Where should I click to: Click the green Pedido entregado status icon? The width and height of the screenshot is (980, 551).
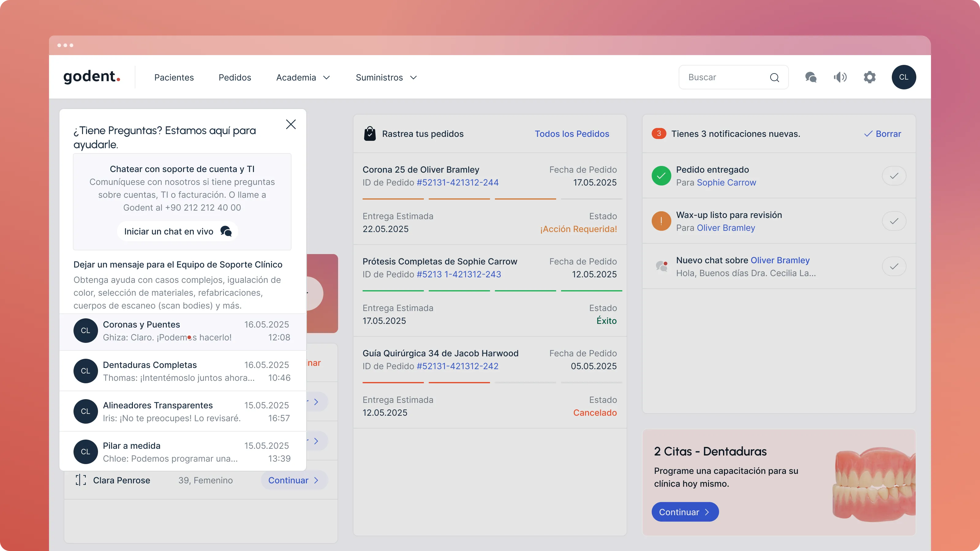(x=661, y=176)
